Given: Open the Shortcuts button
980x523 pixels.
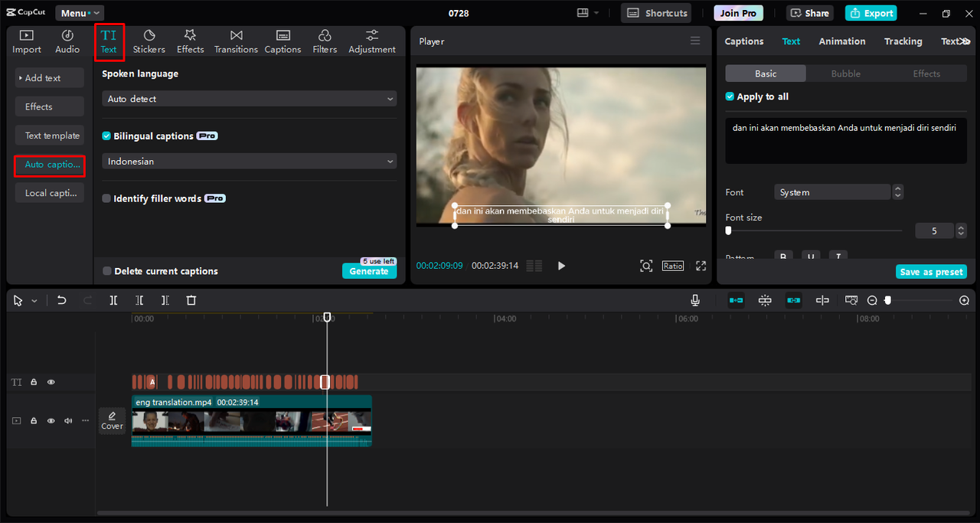Looking at the screenshot, I should [x=656, y=13].
